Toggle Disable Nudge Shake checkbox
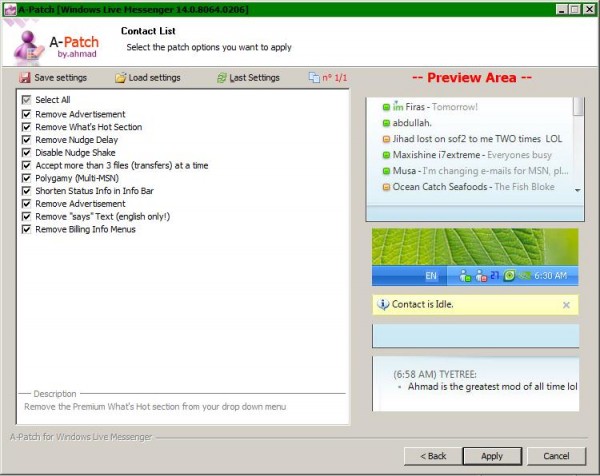 tap(26, 153)
